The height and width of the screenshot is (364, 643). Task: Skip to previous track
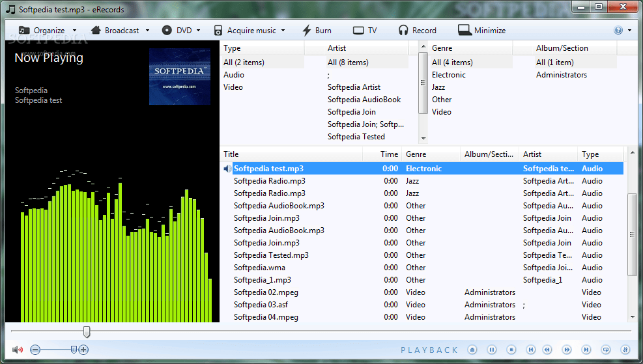coord(531,350)
